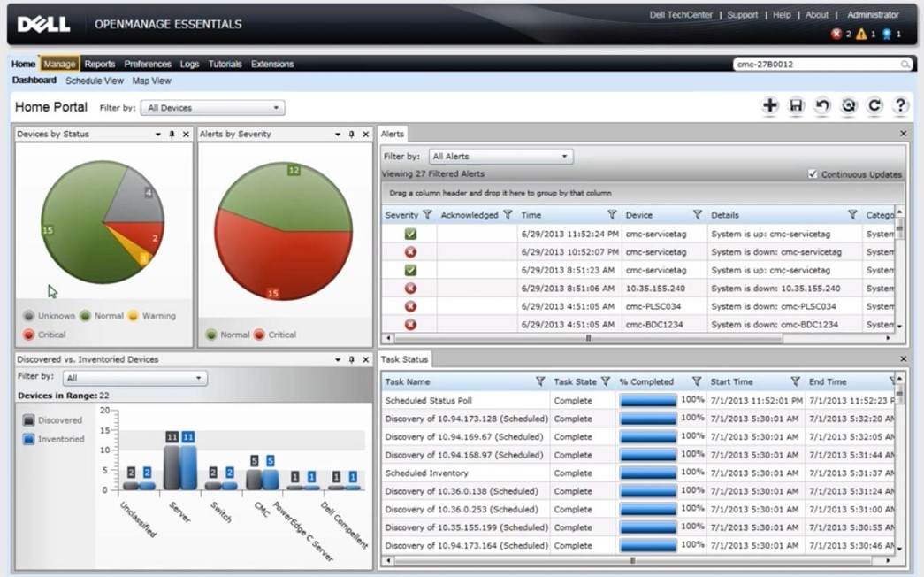Click inside the cmc-27B0012 search field
924x577 pixels.
[x=813, y=65]
